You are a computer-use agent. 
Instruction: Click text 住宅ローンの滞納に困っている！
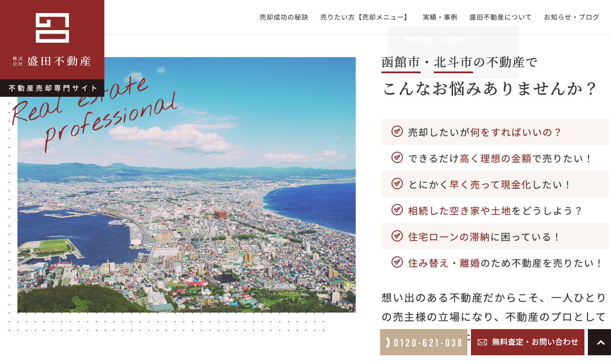[484, 237]
